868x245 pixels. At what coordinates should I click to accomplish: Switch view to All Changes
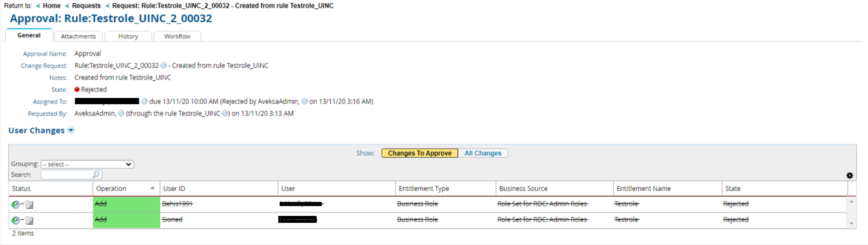[x=483, y=153]
